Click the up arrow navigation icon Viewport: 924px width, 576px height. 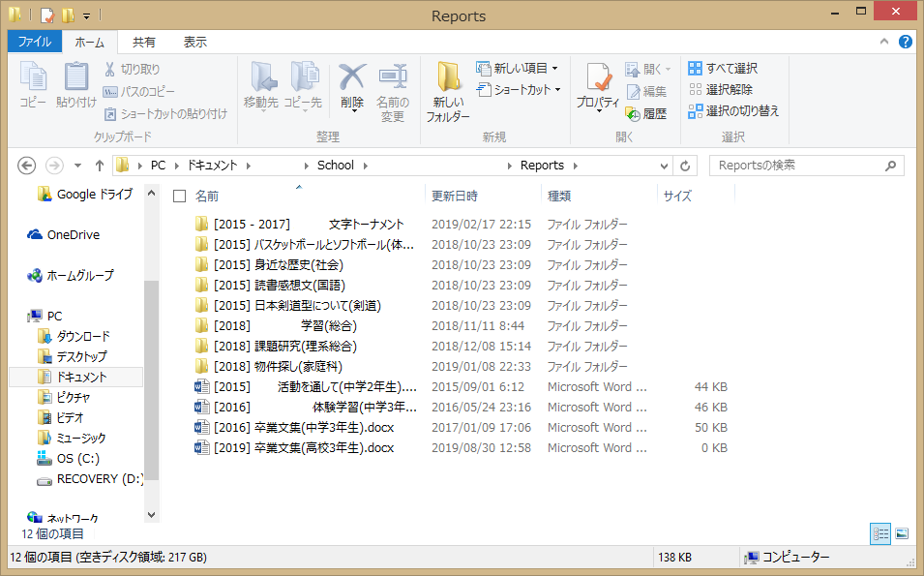click(x=100, y=166)
